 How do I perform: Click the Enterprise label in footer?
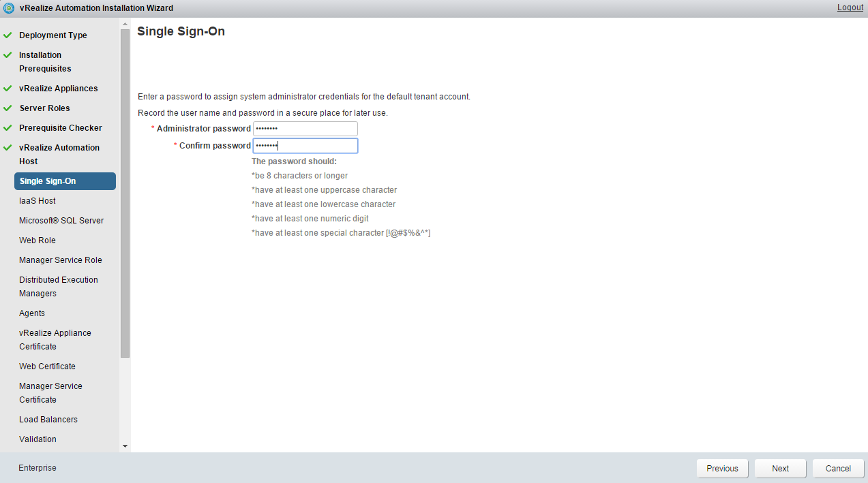38,468
